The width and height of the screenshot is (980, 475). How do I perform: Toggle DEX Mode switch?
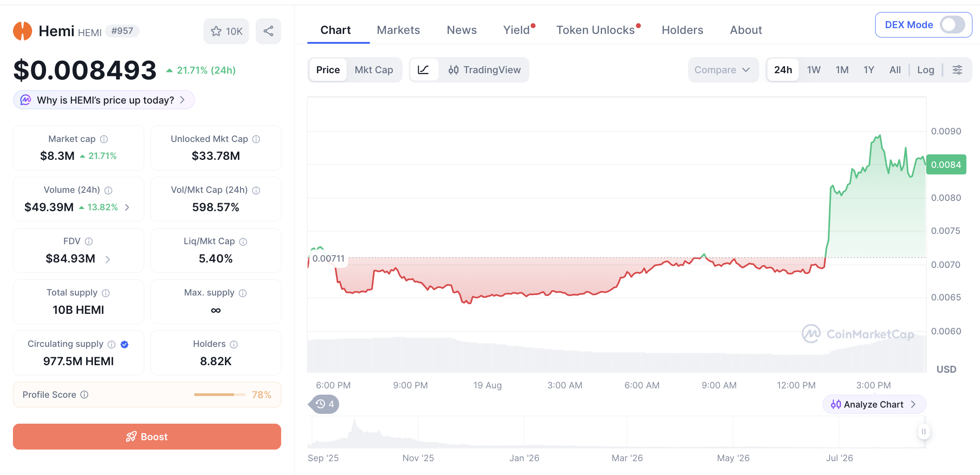pos(952,25)
